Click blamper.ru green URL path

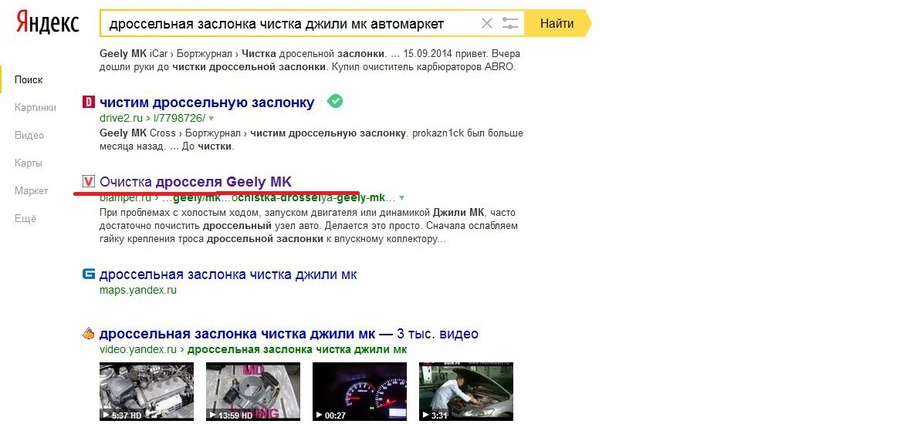click(x=247, y=198)
